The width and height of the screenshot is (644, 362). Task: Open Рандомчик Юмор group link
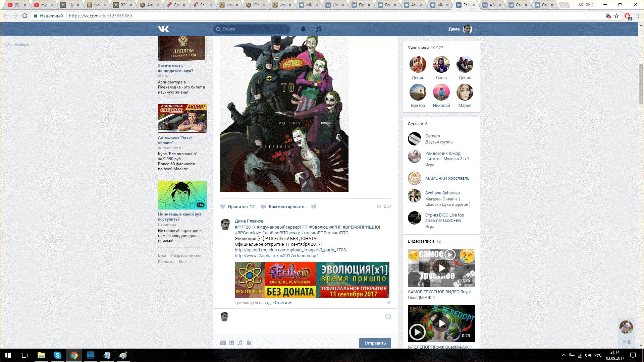tap(447, 156)
